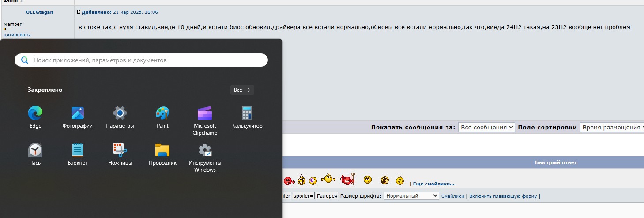
Task: Open the Поле сортировки dropdown
Action: (612, 127)
